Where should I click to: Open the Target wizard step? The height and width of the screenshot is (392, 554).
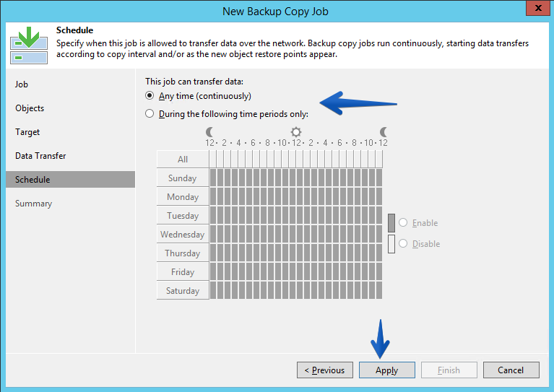[27, 132]
